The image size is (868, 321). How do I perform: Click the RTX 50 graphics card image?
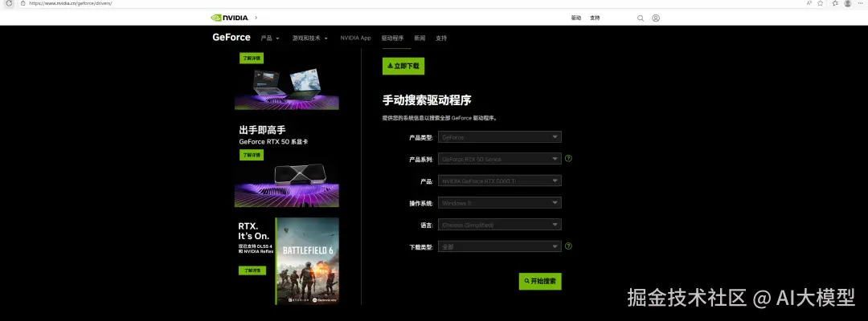287,185
